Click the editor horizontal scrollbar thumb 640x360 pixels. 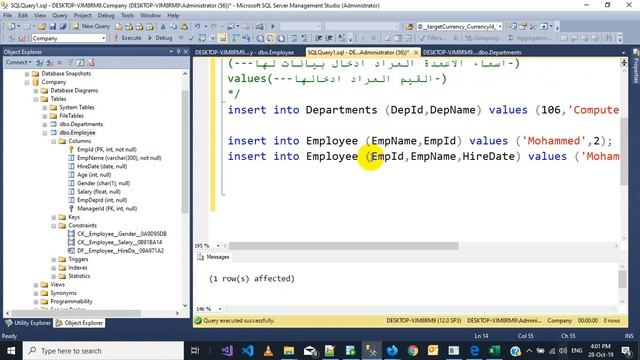tap(343, 246)
